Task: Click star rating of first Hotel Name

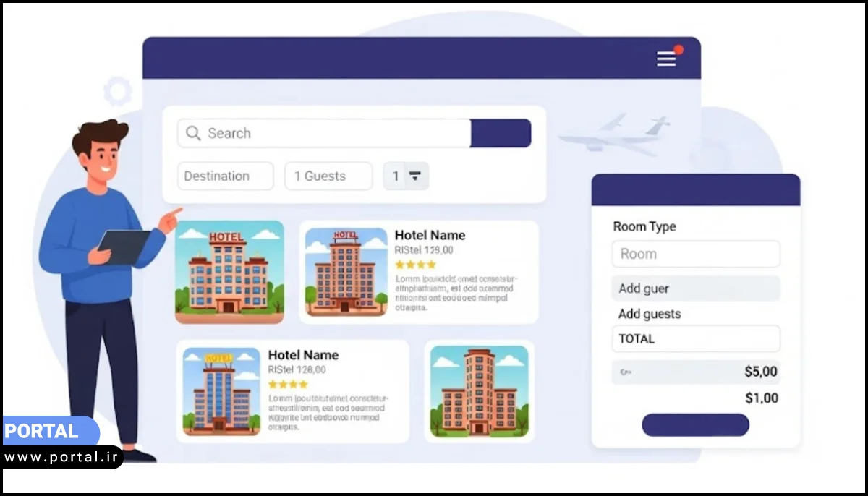Action: pyautogui.click(x=415, y=265)
